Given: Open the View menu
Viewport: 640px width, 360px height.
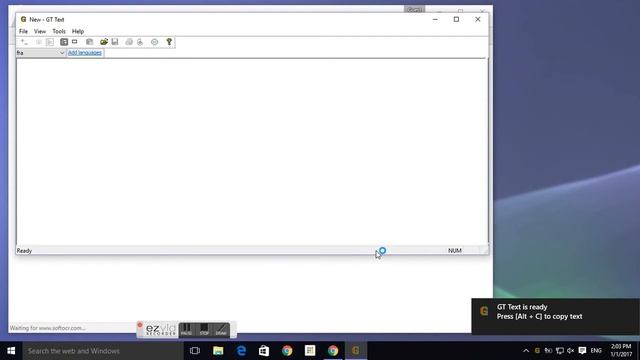Looking at the screenshot, I should coord(40,31).
